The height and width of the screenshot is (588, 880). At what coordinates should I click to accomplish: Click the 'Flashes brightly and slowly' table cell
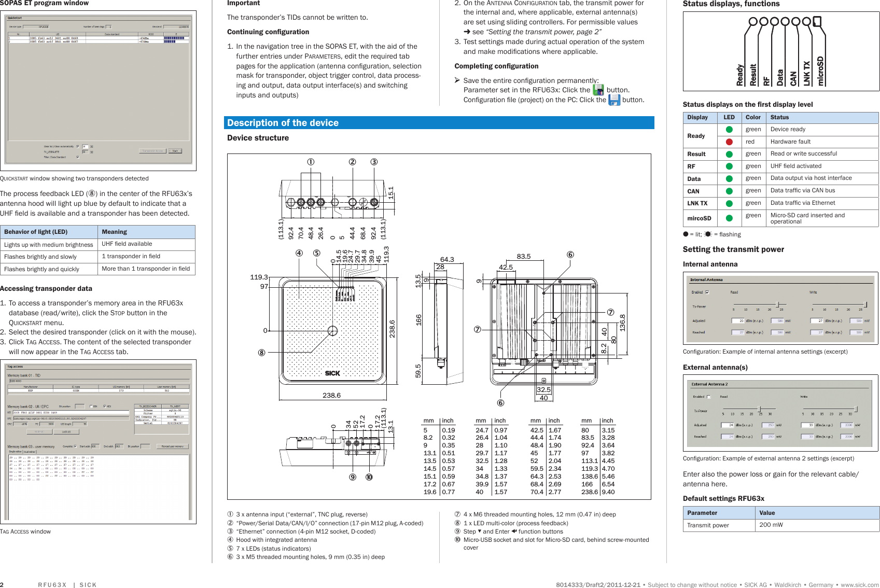(x=49, y=257)
